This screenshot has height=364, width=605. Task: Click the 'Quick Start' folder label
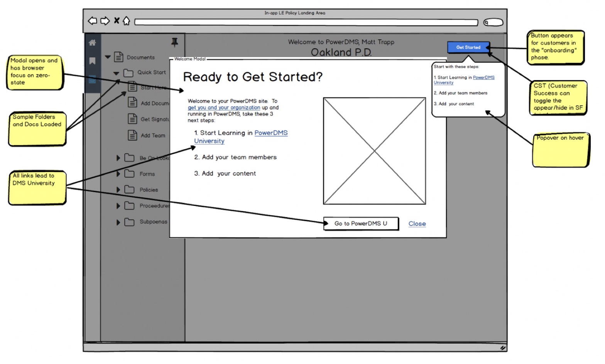(x=152, y=72)
